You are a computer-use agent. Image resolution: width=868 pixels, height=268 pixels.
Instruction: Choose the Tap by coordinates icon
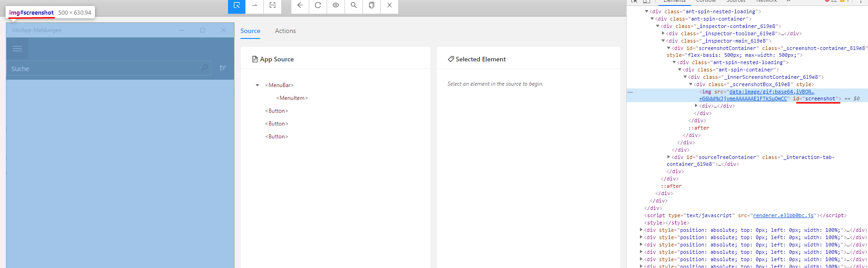click(x=273, y=5)
